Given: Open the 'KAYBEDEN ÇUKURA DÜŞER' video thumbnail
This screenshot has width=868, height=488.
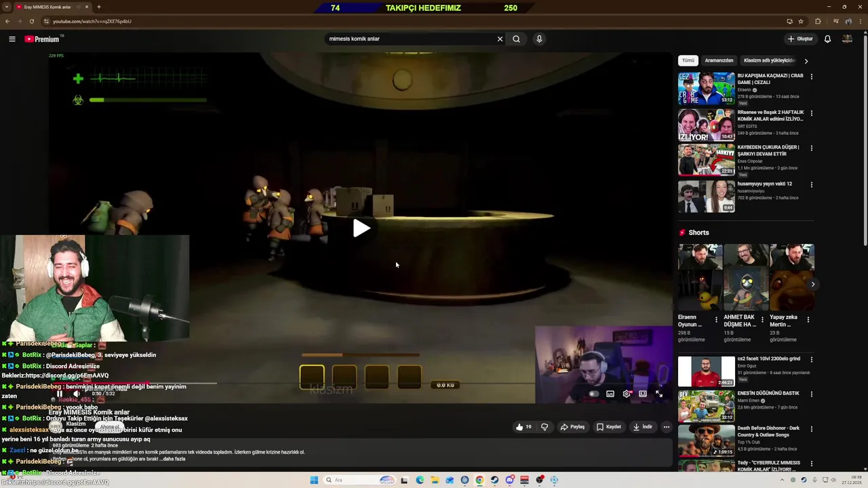Looking at the screenshot, I should click(707, 160).
